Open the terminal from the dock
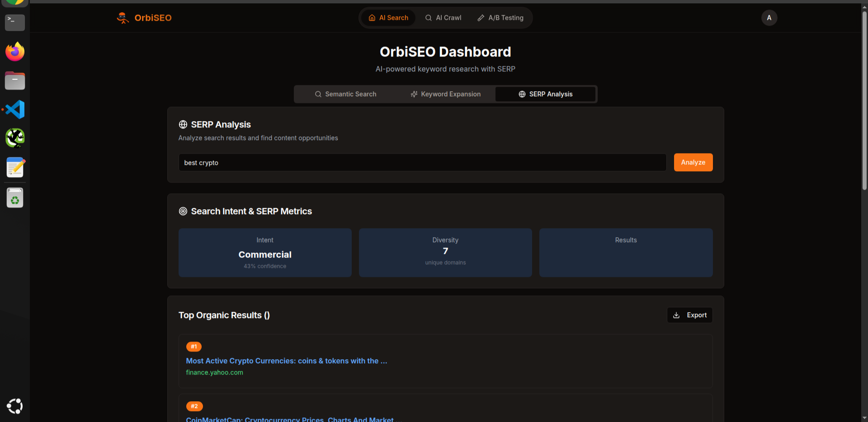868x422 pixels. tap(14, 23)
